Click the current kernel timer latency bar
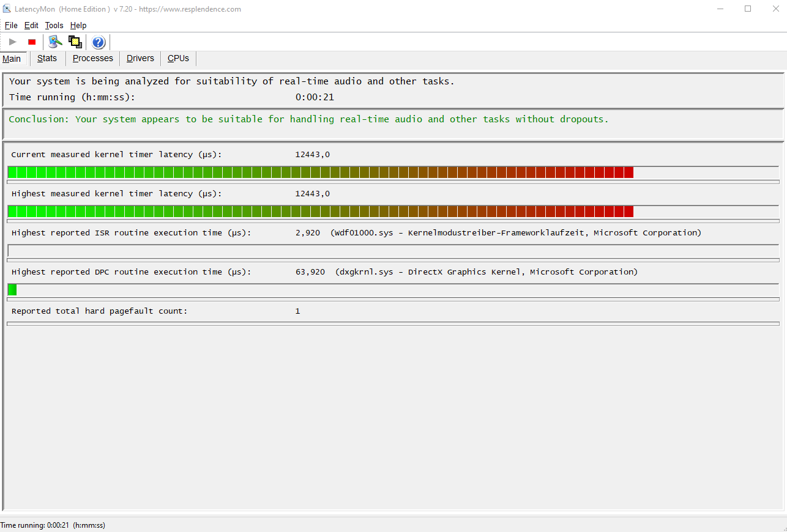The height and width of the screenshot is (532, 787). (x=393, y=172)
